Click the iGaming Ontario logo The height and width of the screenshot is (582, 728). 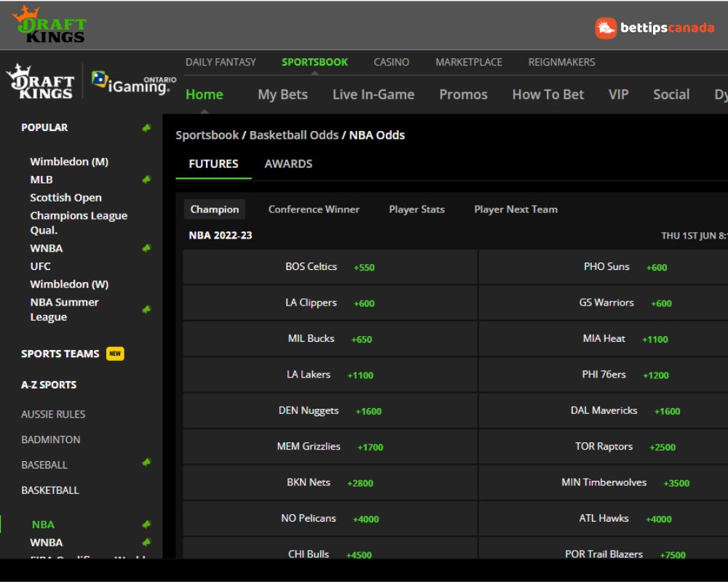[x=134, y=83]
